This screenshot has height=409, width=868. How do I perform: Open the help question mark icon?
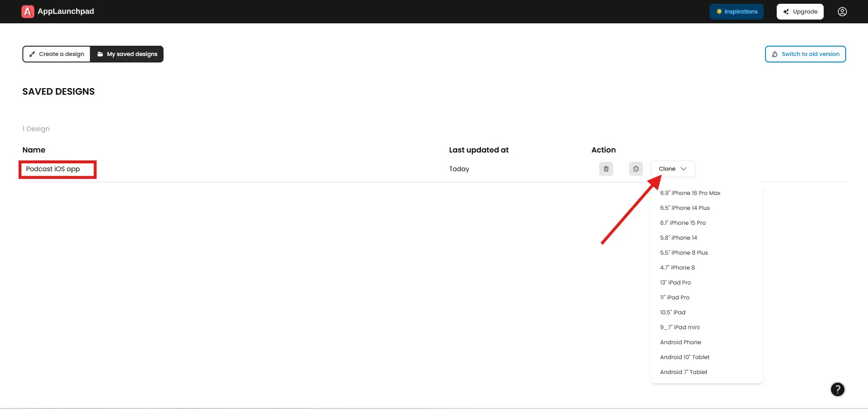click(x=837, y=389)
